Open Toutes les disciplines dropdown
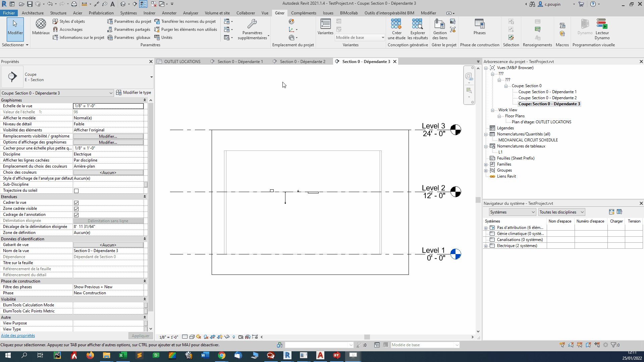This screenshot has height=362, width=644. click(561, 212)
